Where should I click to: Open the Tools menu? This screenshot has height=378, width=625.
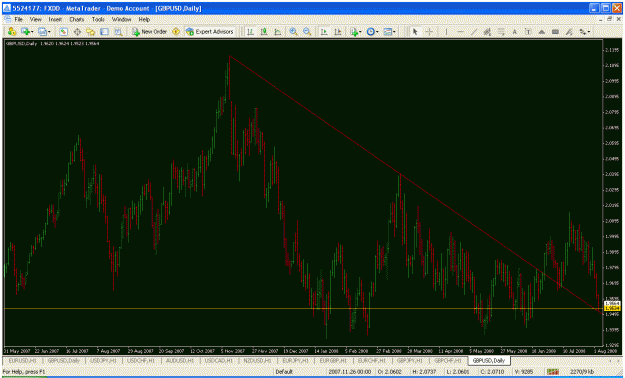(98, 19)
